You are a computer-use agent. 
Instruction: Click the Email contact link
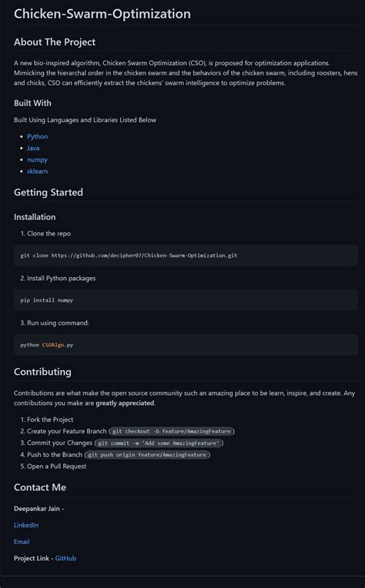(22, 542)
